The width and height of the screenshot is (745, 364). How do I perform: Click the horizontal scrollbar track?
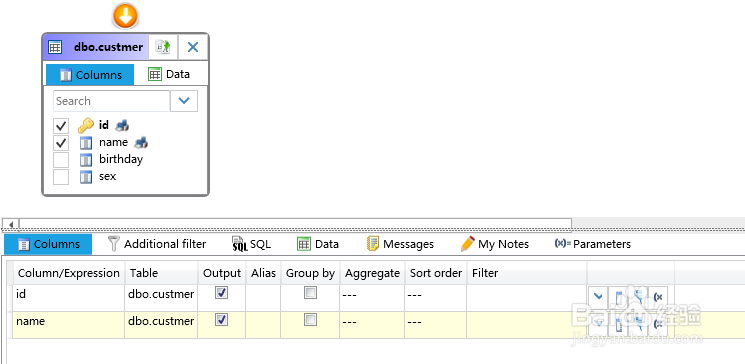point(295,224)
